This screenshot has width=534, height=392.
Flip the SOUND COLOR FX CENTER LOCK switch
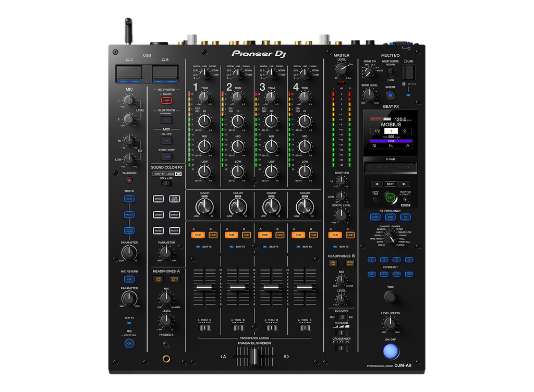[x=167, y=183]
